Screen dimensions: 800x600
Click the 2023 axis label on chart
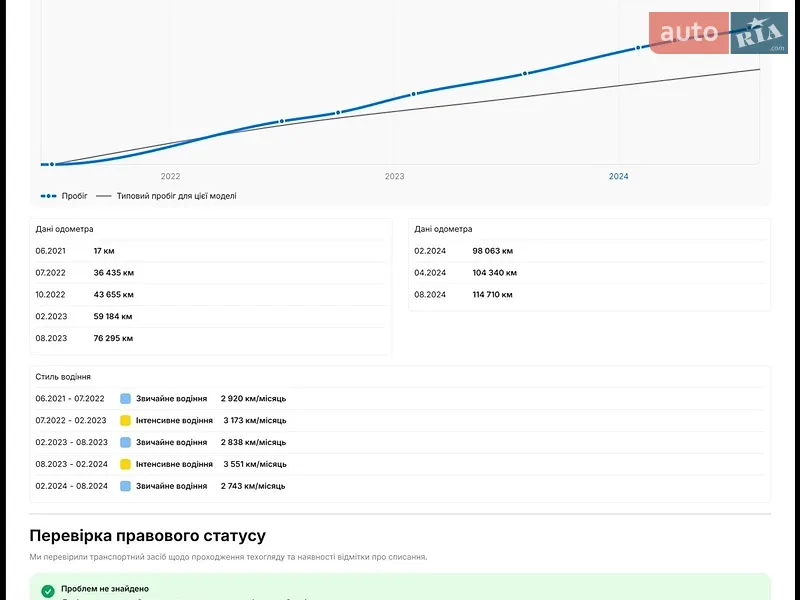(x=394, y=176)
